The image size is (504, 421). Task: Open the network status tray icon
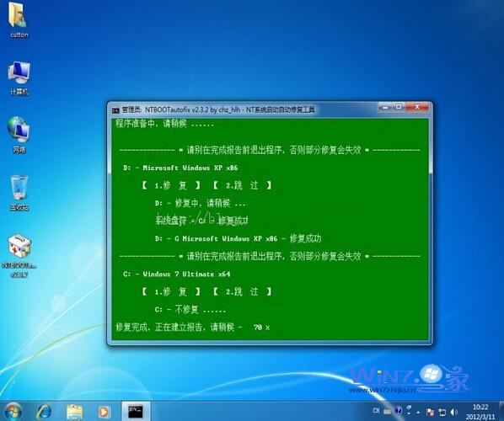[x=442, y=413]
